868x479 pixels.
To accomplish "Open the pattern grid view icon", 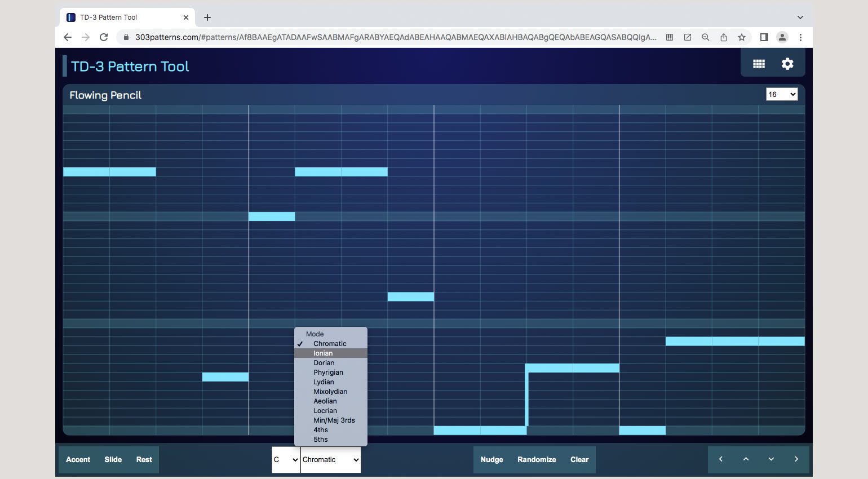I will tap(759, 64).
